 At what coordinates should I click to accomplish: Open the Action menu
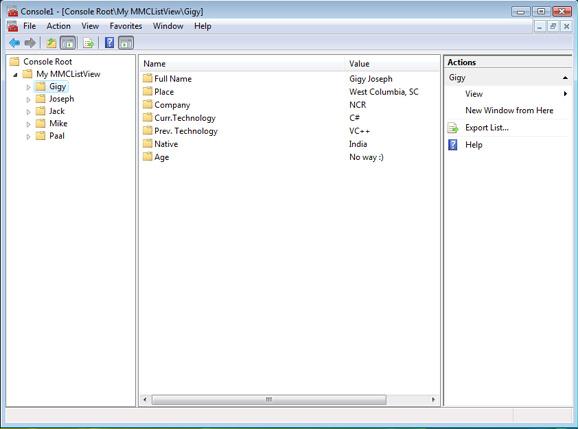click(x=58, y=26)
